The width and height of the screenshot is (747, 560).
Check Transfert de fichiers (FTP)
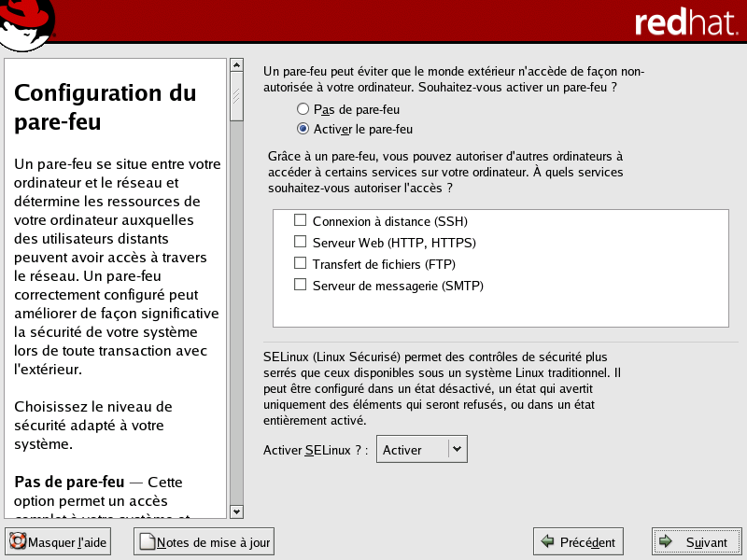(x=301, y=263)
